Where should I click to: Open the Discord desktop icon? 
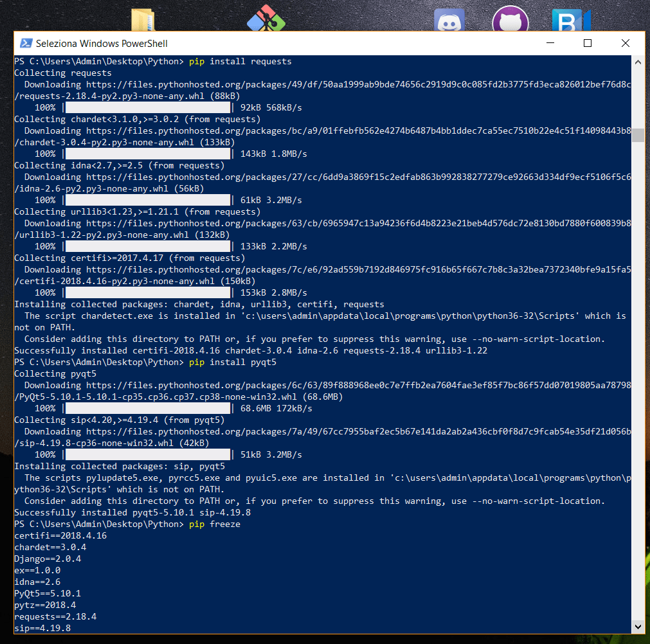pos(449,20)
